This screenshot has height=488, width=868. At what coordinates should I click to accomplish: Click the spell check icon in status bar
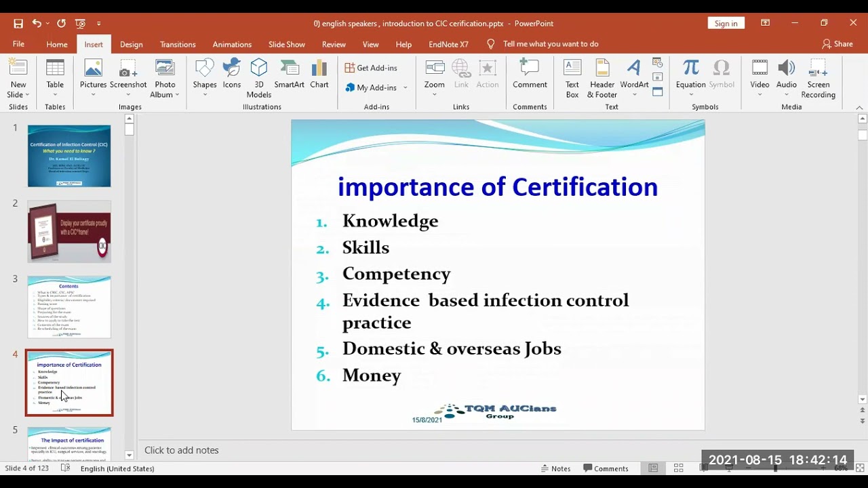coord(66,468)
